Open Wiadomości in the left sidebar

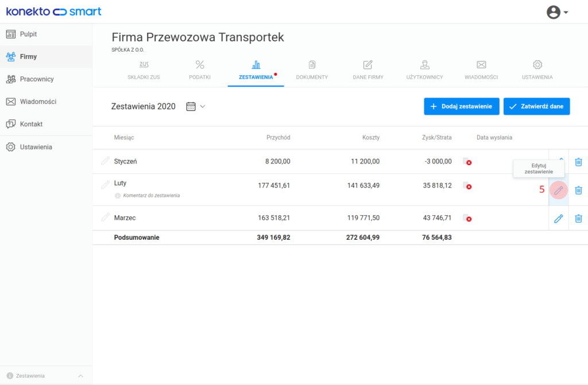(x=46, y=102)
